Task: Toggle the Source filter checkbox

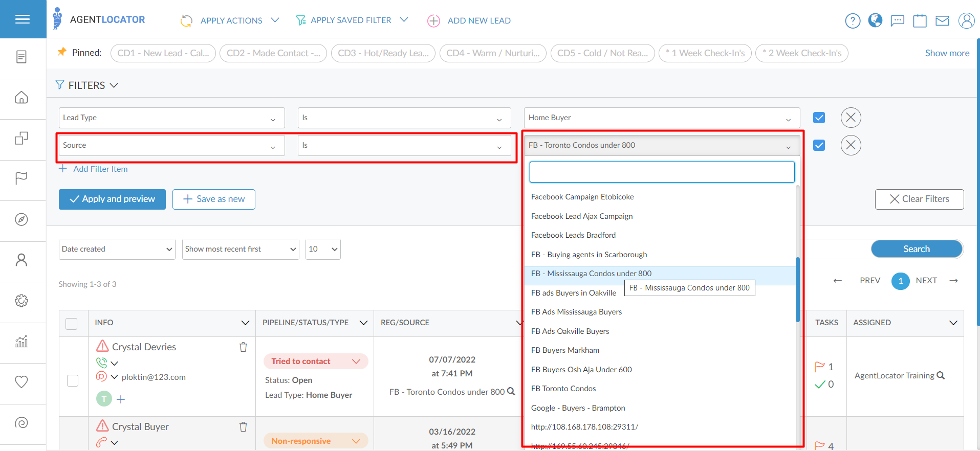Action: (819, 145)
